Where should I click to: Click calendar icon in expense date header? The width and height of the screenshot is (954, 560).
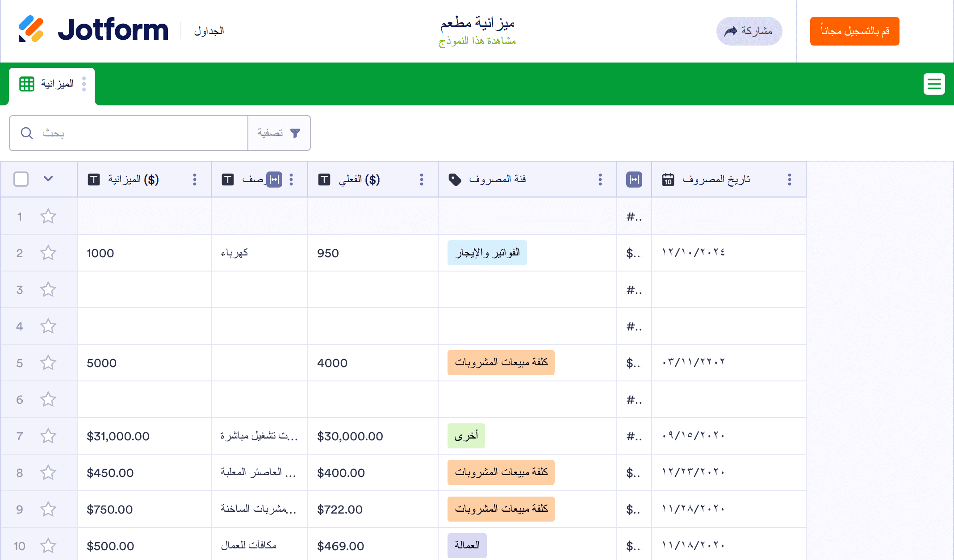668,180
